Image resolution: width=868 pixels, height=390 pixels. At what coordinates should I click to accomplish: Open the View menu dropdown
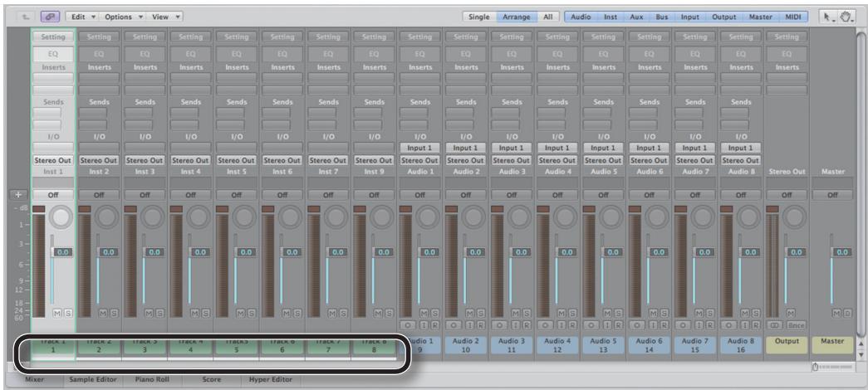pos(165,17)
